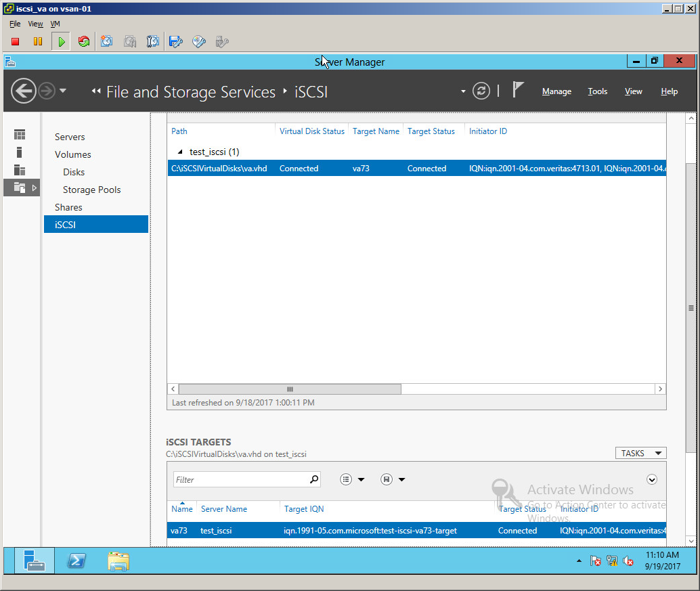700x591 pixels.
Task: Open the muted volume icon in system tray
Action: (627, 561)
